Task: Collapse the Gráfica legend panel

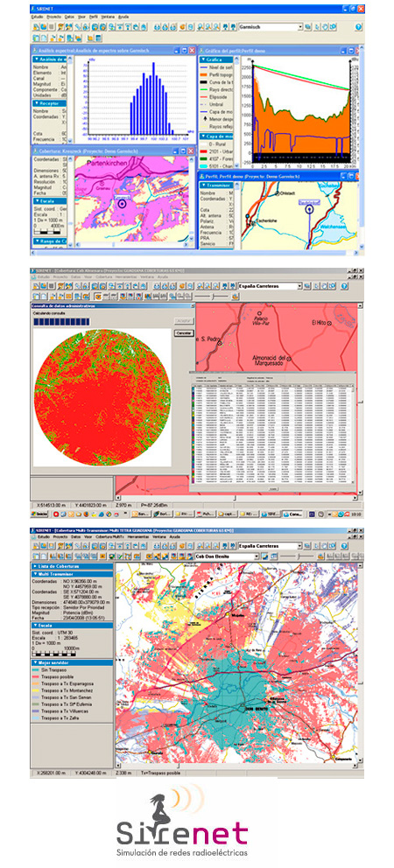Action: (216, 59)
